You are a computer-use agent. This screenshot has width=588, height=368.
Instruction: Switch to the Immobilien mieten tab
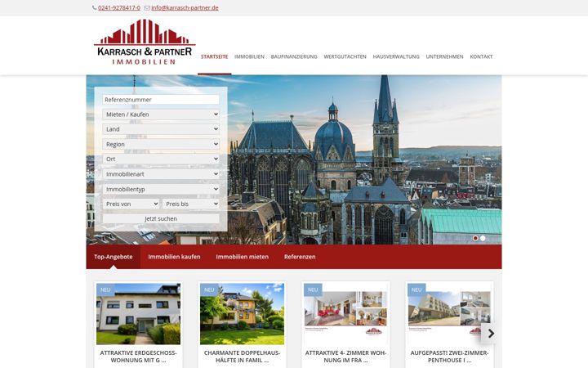pos(242,257)
